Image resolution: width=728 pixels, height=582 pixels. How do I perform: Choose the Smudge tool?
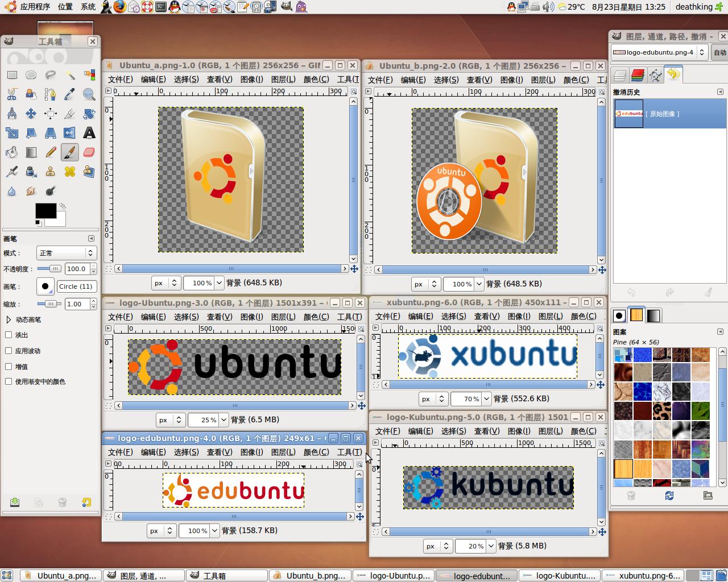tap(31, 191)
